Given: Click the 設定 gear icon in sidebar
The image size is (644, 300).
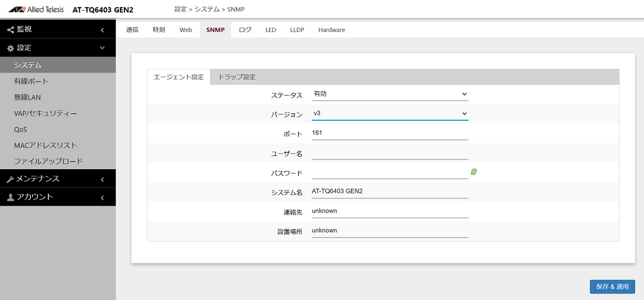Looking at the screenshot, I should coord(11,48).
